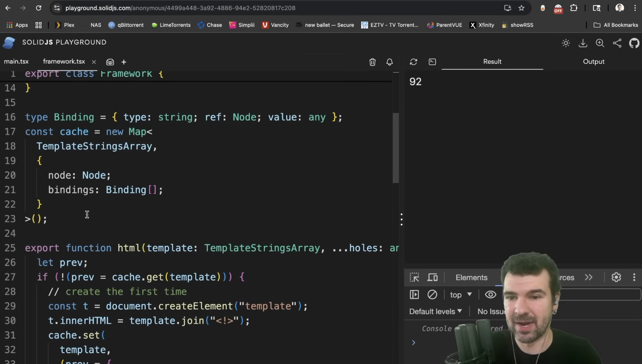642x364 pixels.
Task: Click the editor vertical scrollbar thumb
Action: point(396,148)
